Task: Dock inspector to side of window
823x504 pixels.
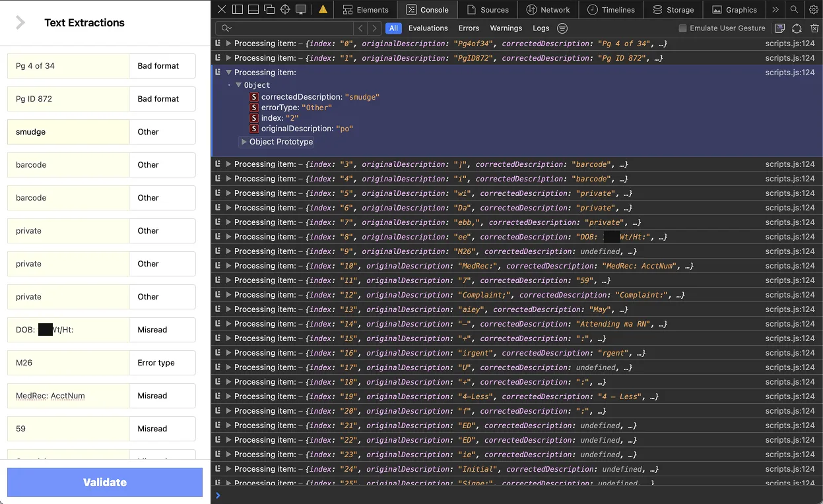Action: 238,9
